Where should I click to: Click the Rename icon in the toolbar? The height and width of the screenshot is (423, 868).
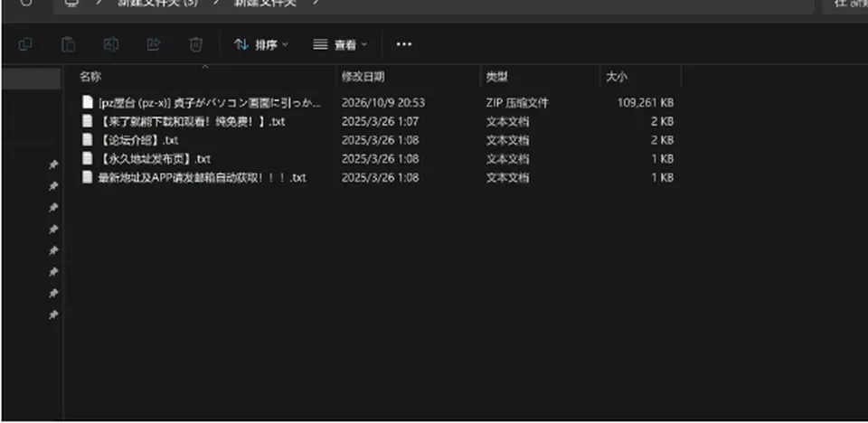pos(110,44)
